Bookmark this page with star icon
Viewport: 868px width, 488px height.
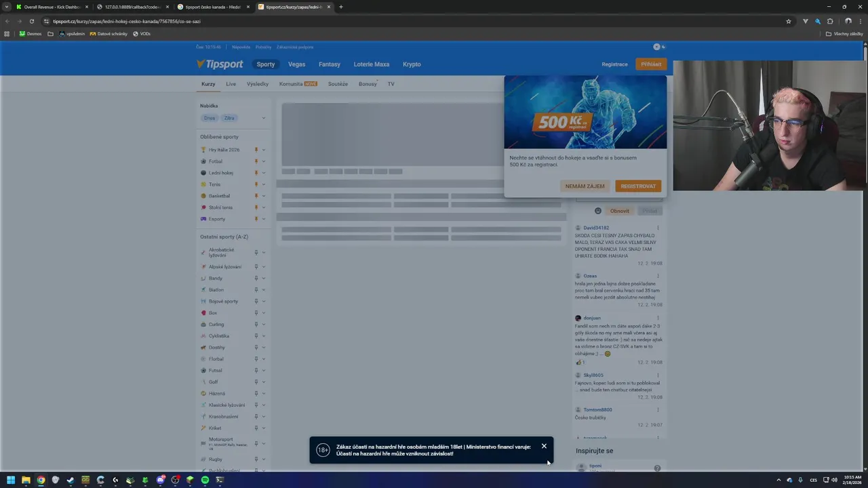[x=789, y=21]
